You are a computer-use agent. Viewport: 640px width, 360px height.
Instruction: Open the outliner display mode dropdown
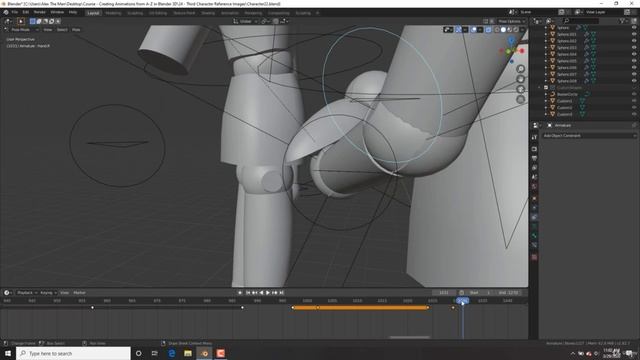click(x=550, y=21)
